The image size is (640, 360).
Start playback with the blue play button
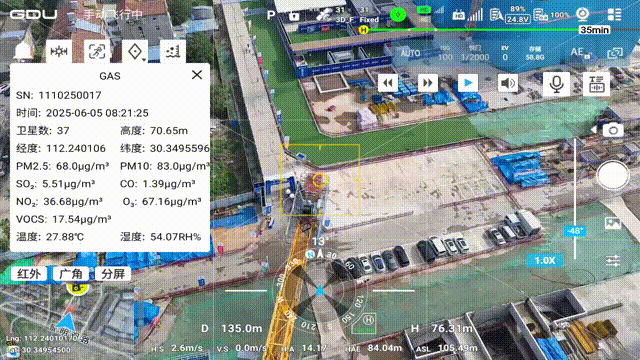pyautogui.click(x=468, y=83)
